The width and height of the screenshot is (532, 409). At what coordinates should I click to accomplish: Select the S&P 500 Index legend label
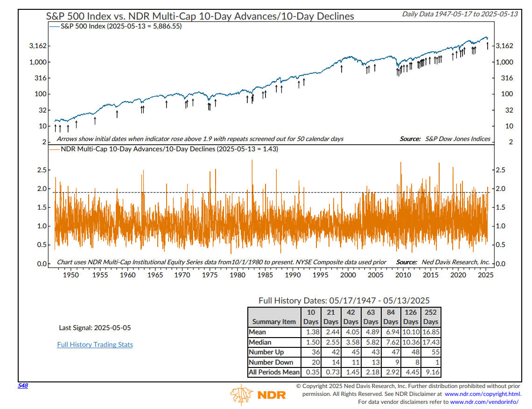tap(121, 26)
